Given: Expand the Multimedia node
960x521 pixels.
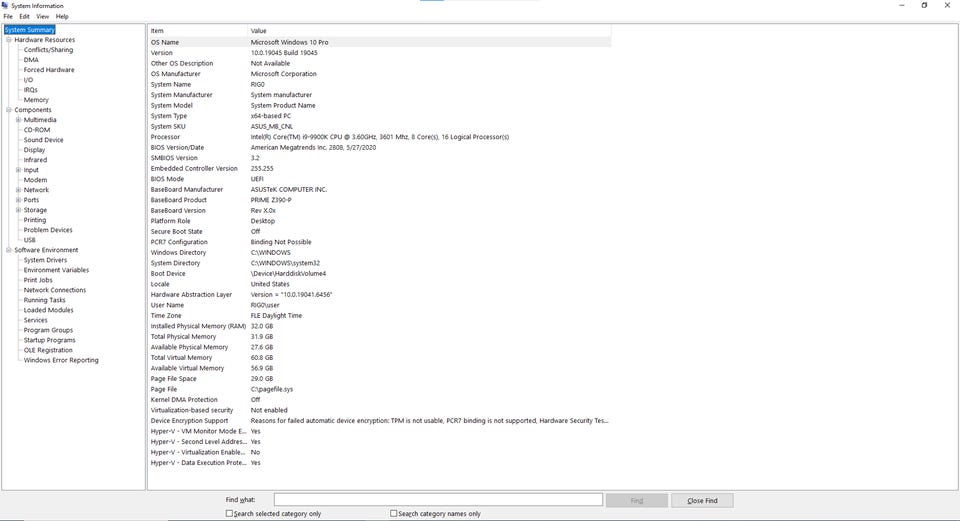Looking at the screenshot, I should click(18, 120).
